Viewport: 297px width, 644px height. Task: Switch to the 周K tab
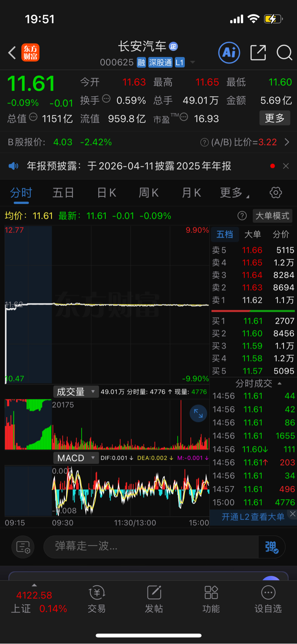[x=148, y=192]
